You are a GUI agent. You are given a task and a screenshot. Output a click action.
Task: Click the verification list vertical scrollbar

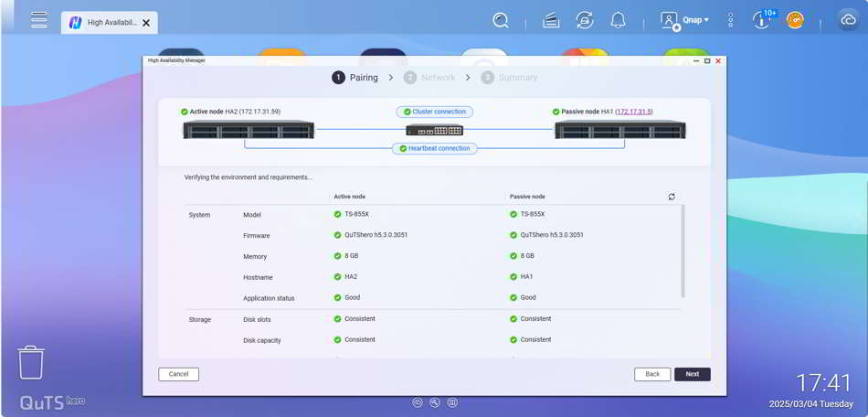(x=683, y=251)
